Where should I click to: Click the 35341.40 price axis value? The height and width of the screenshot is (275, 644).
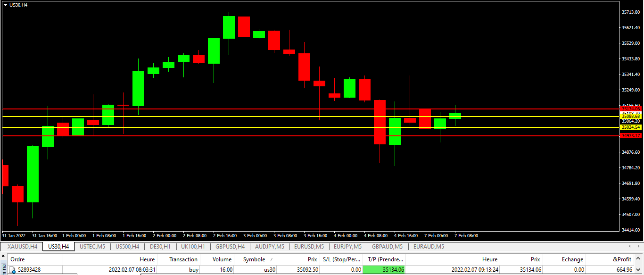click(x=631, y=75)
